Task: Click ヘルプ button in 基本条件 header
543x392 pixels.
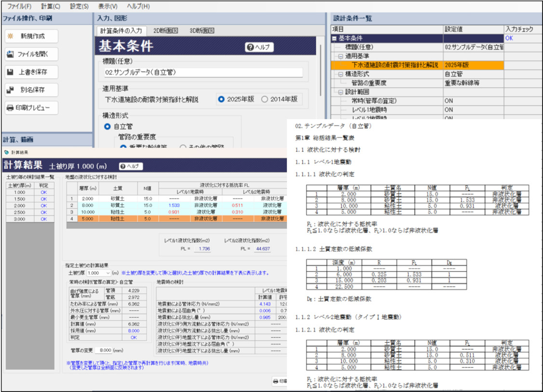Action: tap(259, 47)
